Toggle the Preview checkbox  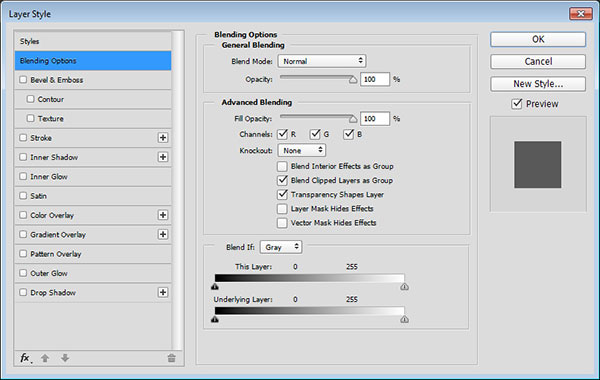(517, 104)
